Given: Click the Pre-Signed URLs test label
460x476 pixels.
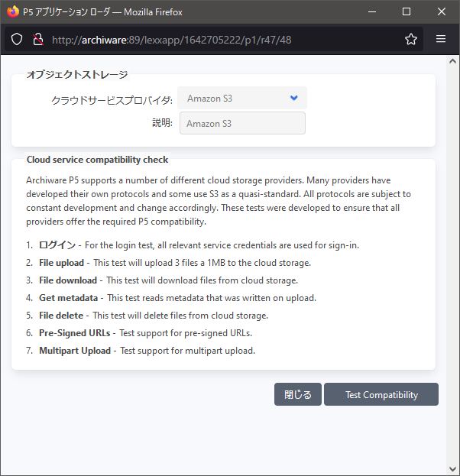Looking at the screenshot, I should point(74,333).
